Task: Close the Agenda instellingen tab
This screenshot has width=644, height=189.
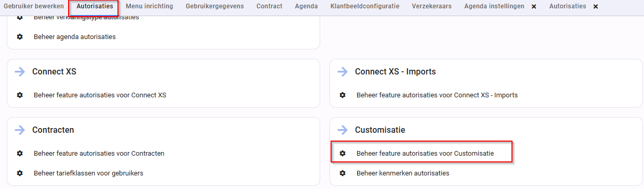Action: [x=534, y=7]
